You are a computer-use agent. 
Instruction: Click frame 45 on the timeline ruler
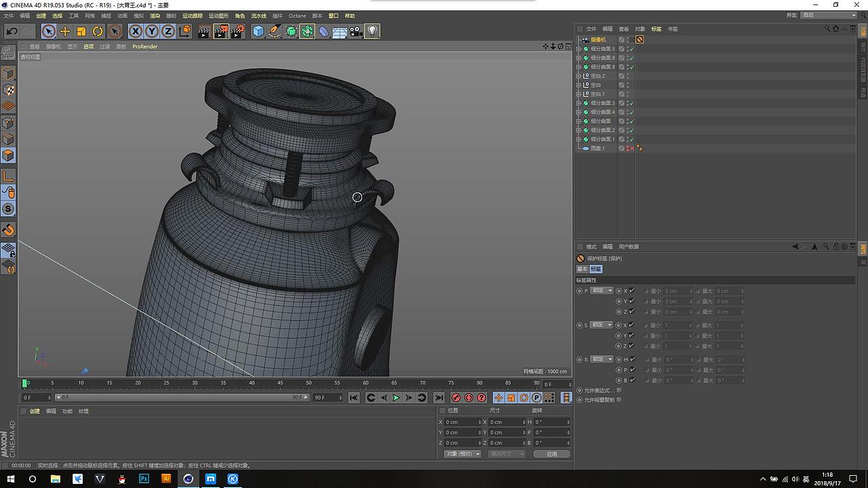coord(280,384)
